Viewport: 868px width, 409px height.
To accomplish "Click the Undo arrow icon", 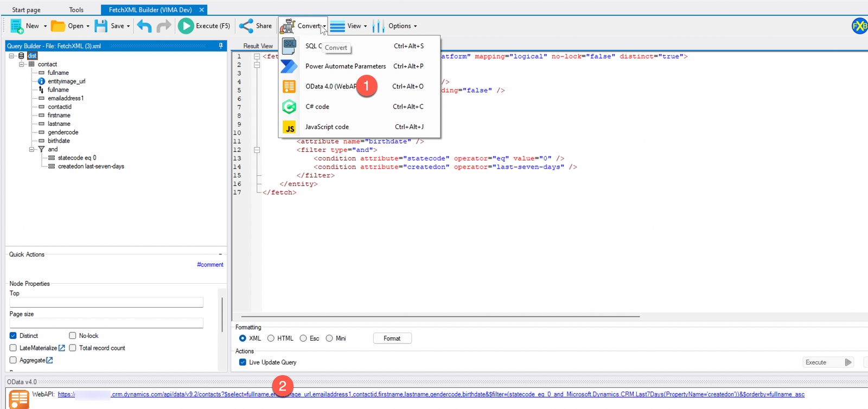I will click(144, 26).
